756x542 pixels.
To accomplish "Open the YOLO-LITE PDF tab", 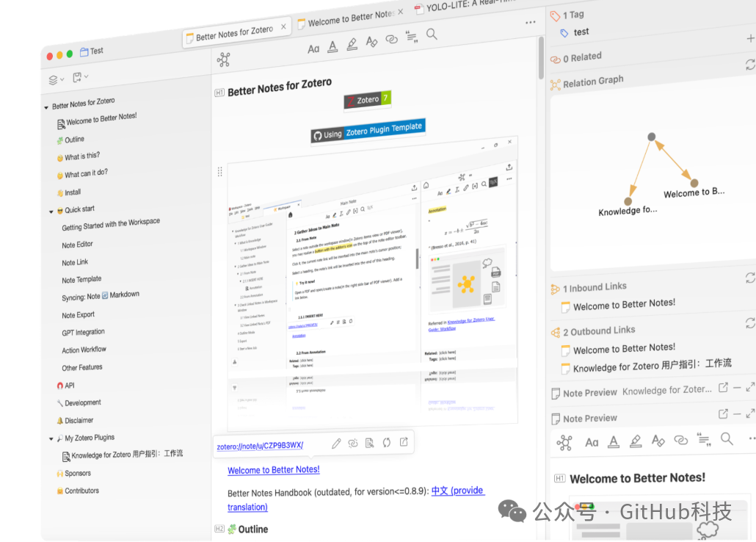I will (x=465, y=6).
